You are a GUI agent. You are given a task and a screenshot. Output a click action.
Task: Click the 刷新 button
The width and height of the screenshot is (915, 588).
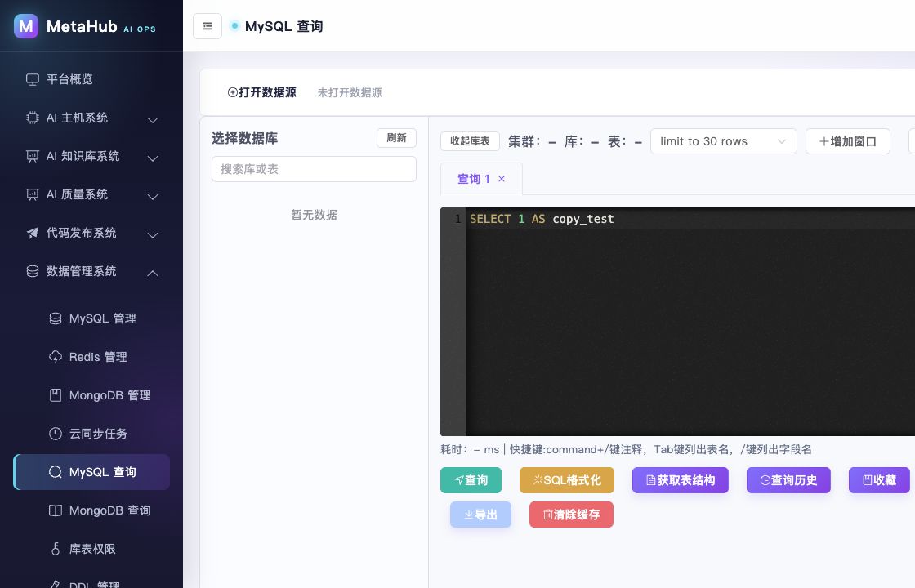tap(396, 138)
